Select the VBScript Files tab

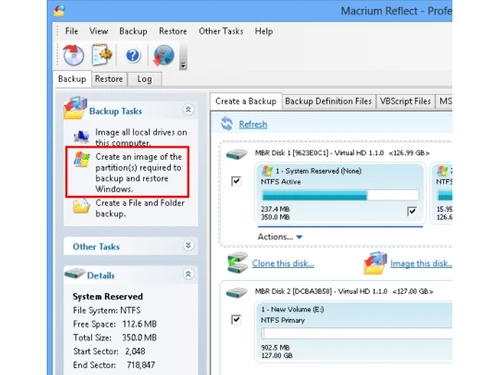coord(405,101)
